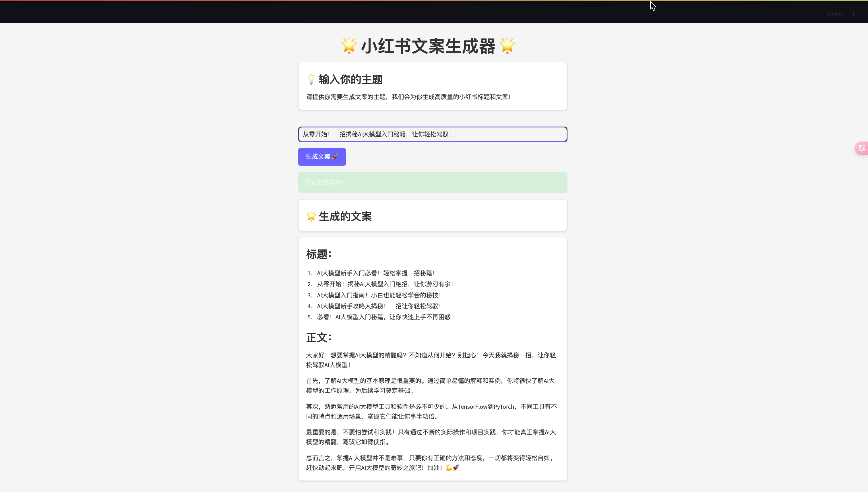Click the light bulb emoji beside 输入你的主题
The image size is (868, 492).
tap(311, 80)
